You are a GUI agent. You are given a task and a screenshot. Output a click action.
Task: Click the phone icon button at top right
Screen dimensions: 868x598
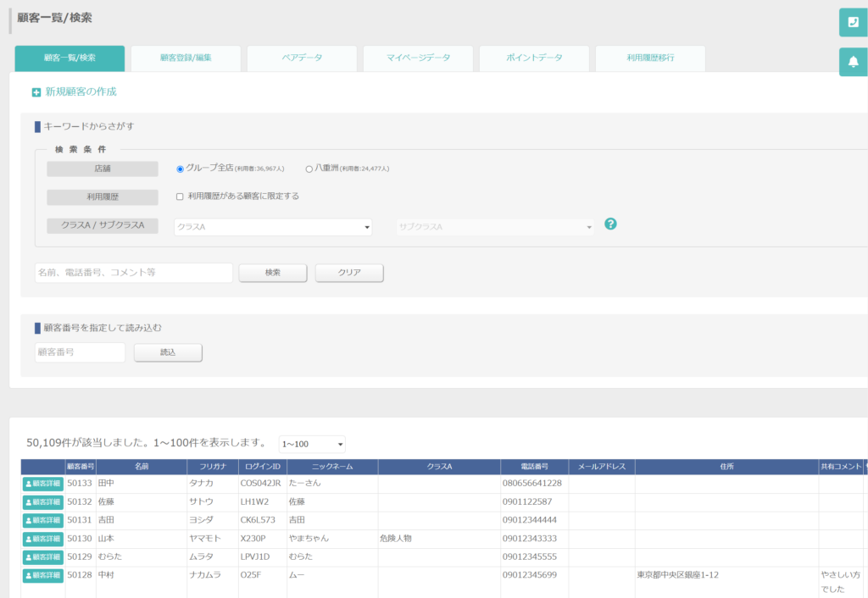tap(853, 23)
